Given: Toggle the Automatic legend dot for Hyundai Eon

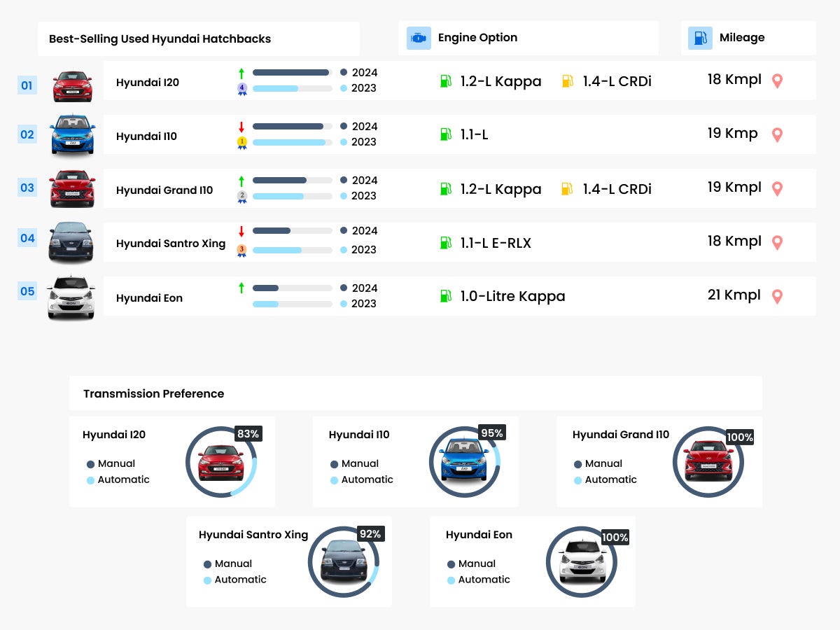Looking at the screenshot, I should pos(452,580).
